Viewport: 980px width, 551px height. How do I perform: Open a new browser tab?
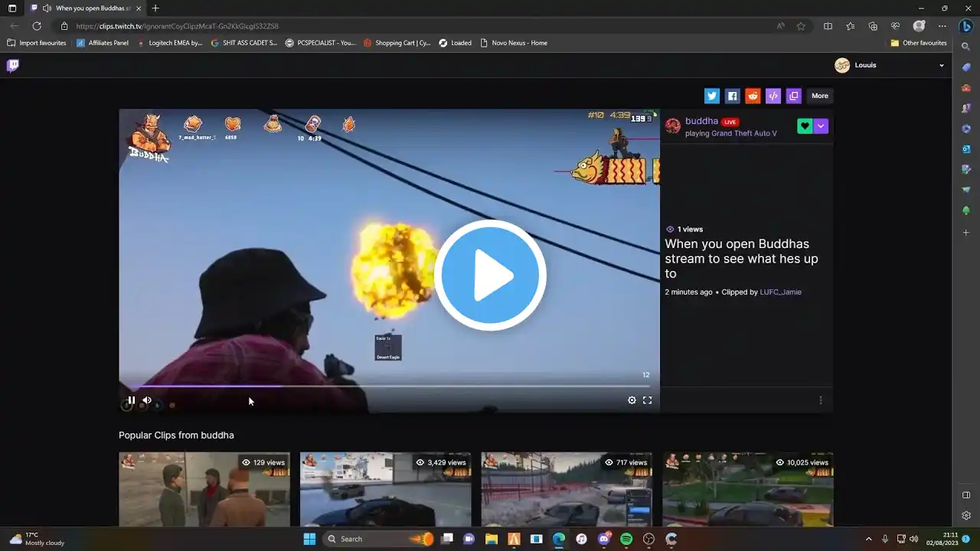coord(155,8)
